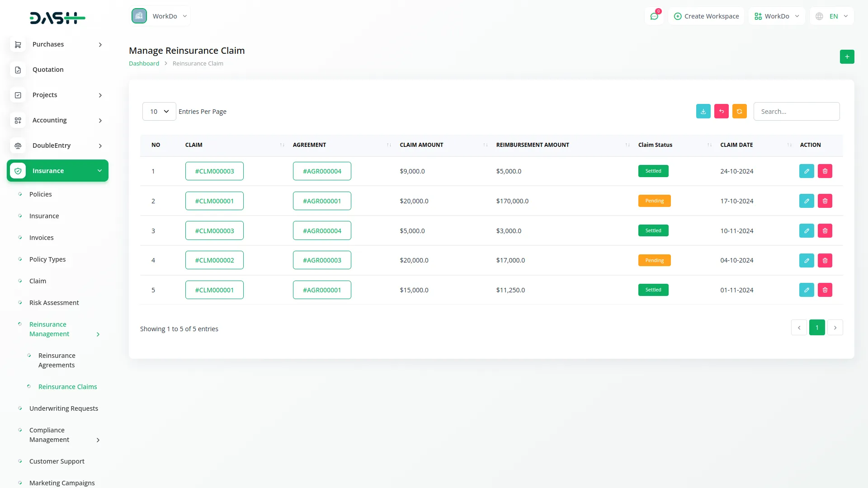
Task: Click the teal download export icon
Action: [703, 111]
